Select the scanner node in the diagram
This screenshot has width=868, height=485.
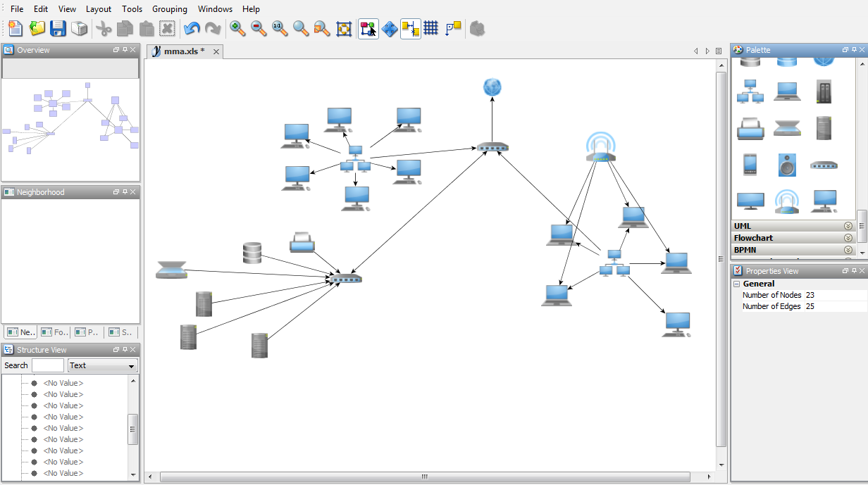pyautogui.click(x=172, y=270)
